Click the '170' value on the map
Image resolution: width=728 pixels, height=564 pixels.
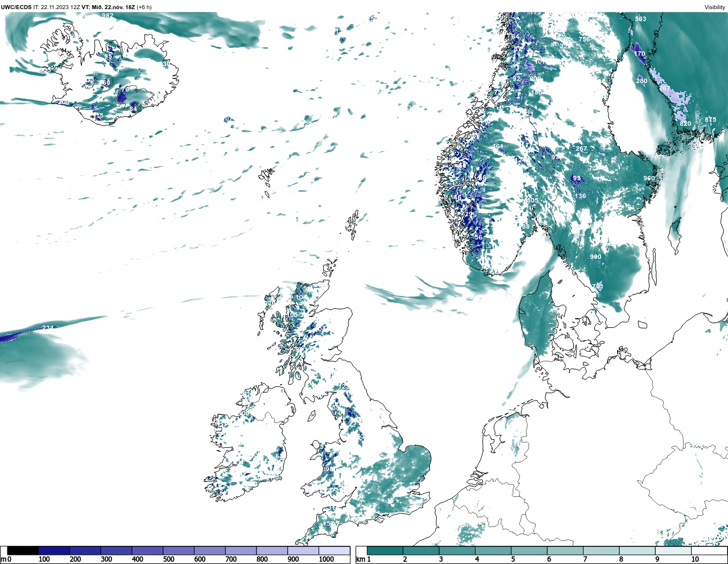click(640, 54)
